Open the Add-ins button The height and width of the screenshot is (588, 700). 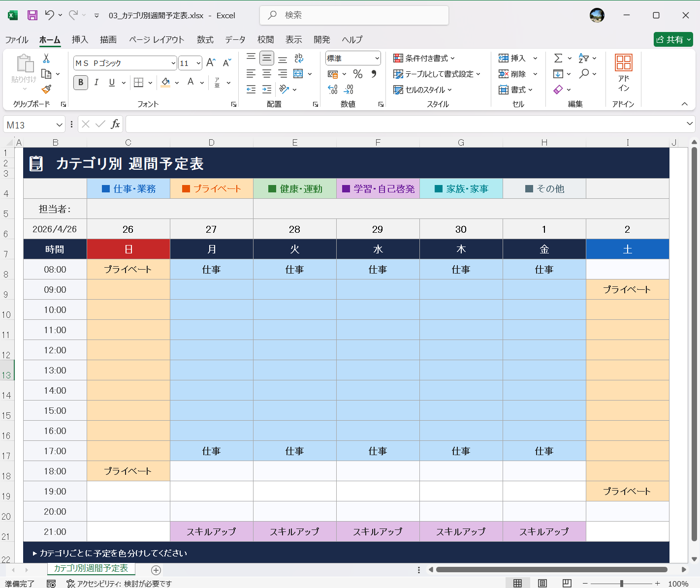coord(624,73)
